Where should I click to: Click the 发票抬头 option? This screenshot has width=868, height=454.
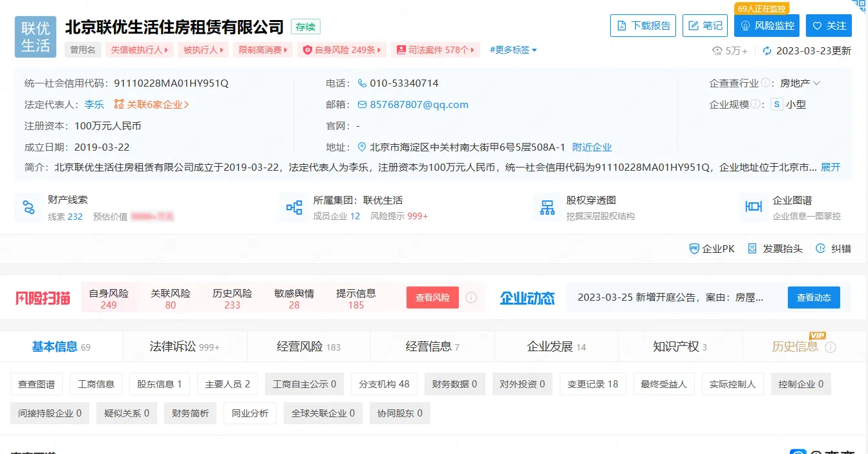(x=775, y=248)
